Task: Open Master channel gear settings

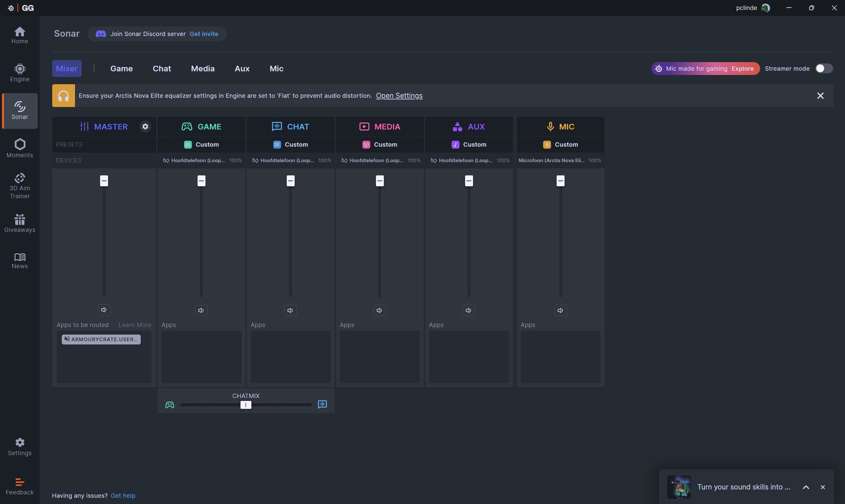Action: pyautogui.click(x=145, y=127)
